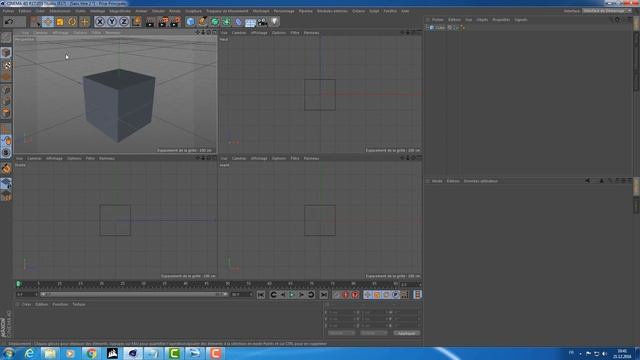The width and height of the screenshot is (640, 360).
Task: Toggle Cube editor visibility dots
Action: [456, 27]
